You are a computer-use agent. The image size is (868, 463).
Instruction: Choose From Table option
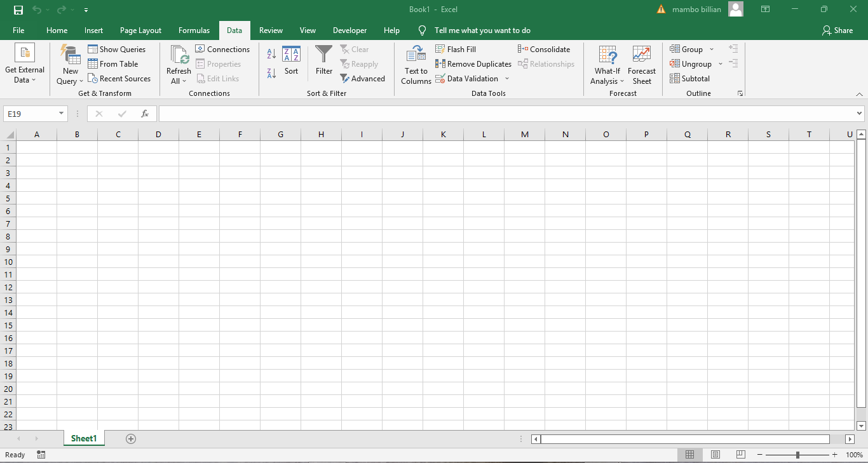pos(113,64)
